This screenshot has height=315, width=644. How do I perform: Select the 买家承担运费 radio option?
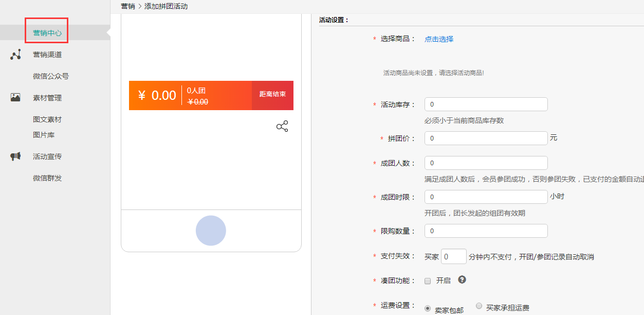(479, 306)
